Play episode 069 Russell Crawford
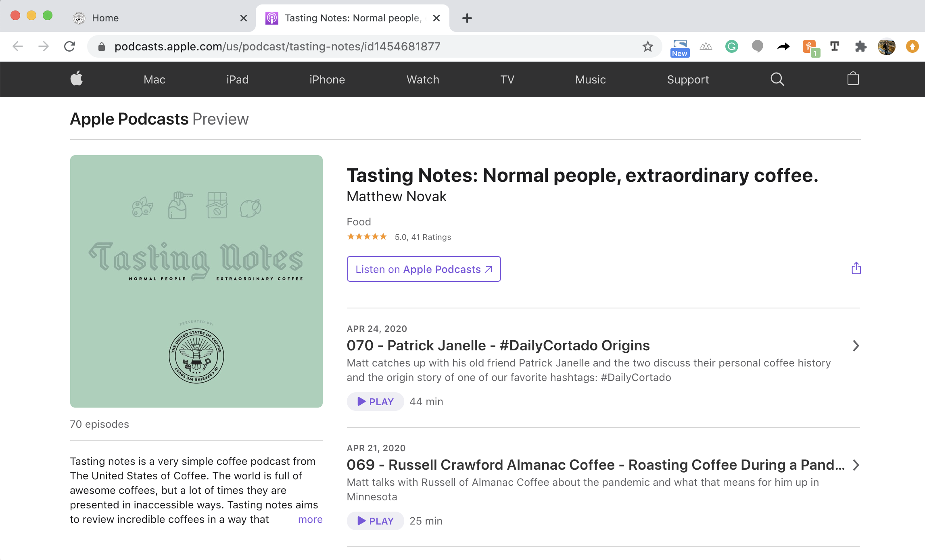This screenshot has height=560, width=925. [375, 521]
